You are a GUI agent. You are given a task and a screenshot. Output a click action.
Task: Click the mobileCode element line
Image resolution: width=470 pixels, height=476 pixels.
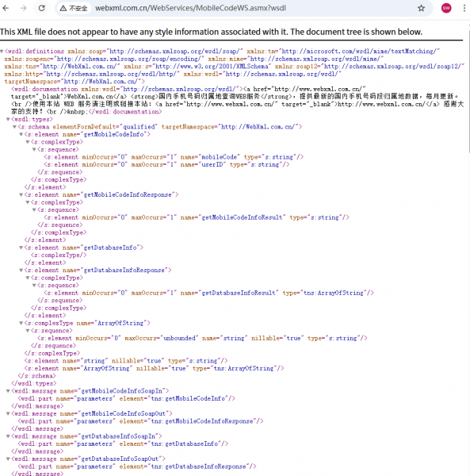coord(174,157)
